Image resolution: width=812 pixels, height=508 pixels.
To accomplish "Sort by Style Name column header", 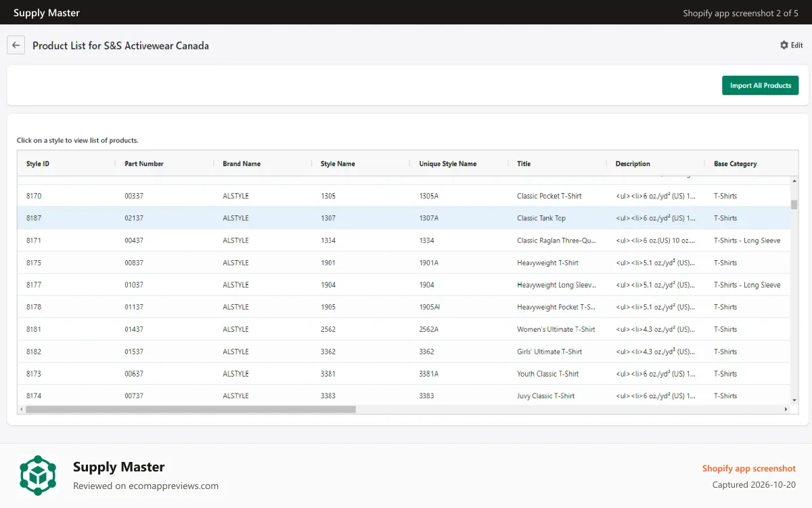I will [x=338, y=164].
